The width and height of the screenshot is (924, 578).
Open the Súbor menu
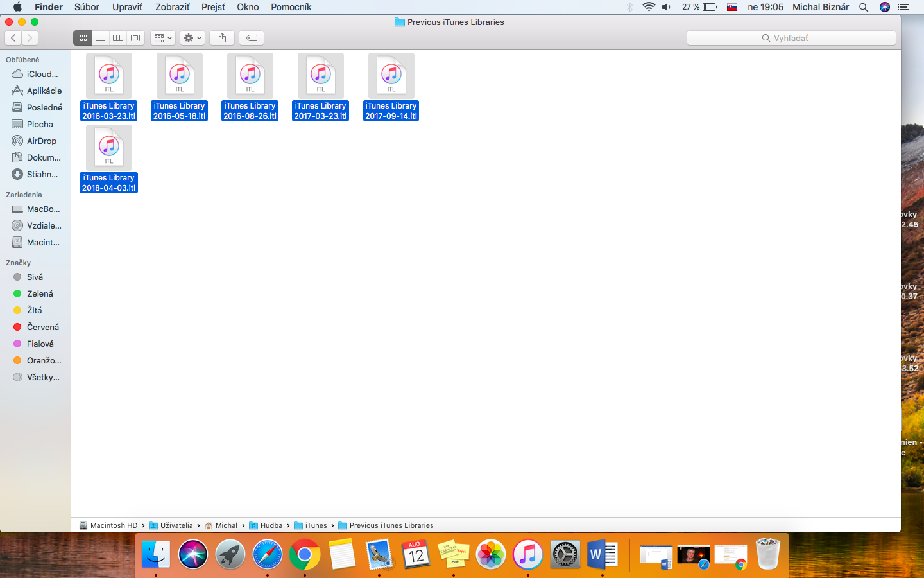coord(87,7)
